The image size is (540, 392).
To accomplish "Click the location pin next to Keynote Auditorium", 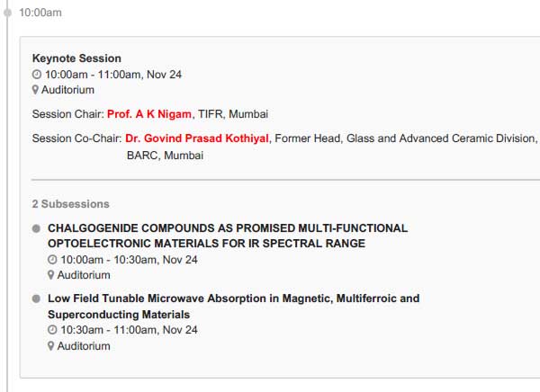I will tap(35, 90).
